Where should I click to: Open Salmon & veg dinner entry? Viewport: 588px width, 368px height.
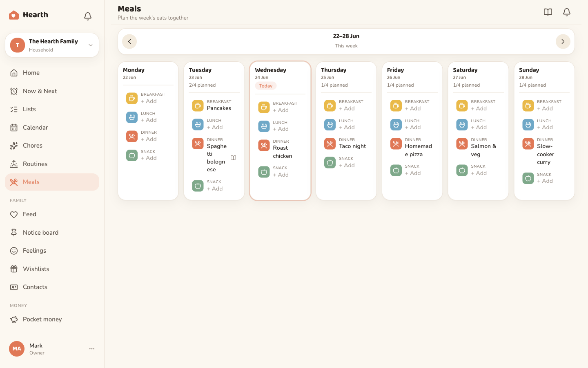pyautogui.click(x=484, y=150)
